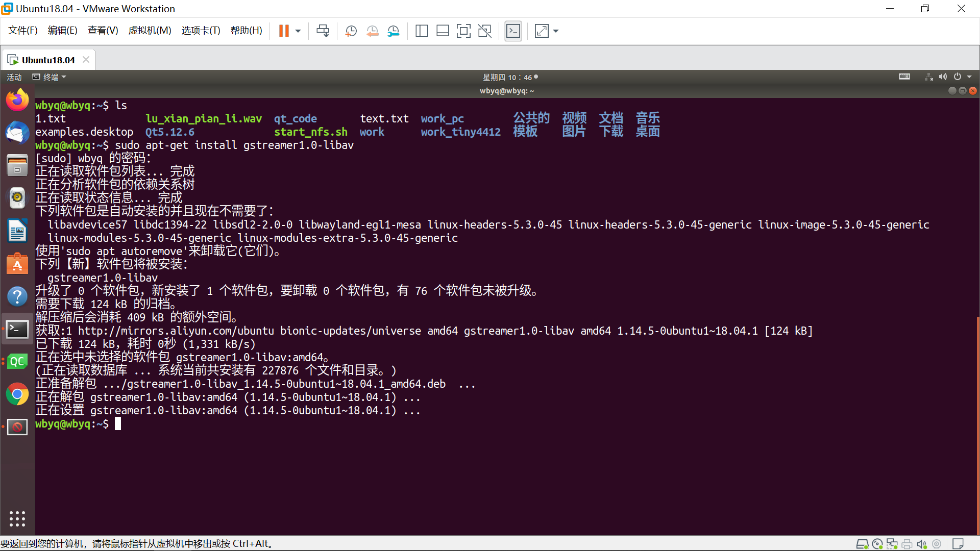
Task: Open Ubuntu Software center icon
Action: point(17,264)
